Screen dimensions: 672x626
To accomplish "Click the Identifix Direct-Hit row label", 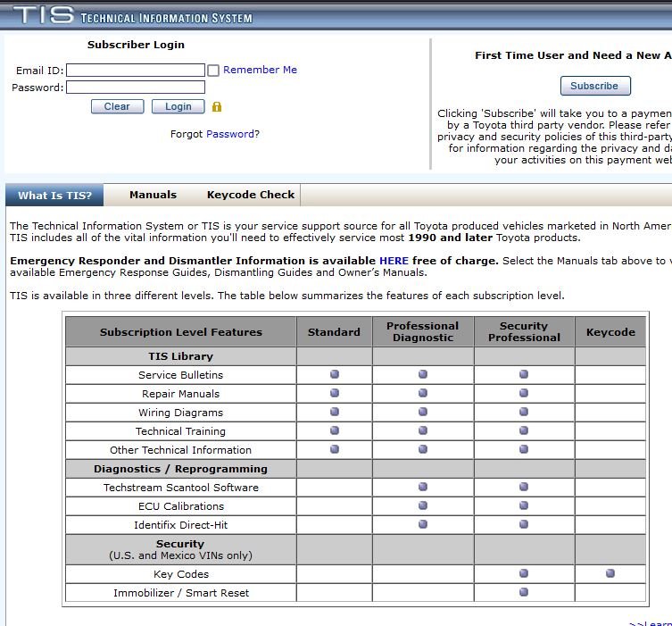I will pos(181,525).
